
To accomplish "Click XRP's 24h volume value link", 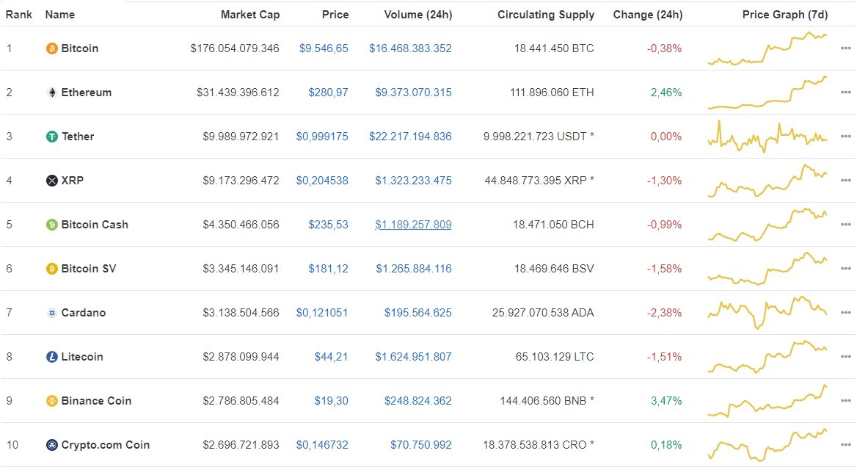I will [413, 181].
